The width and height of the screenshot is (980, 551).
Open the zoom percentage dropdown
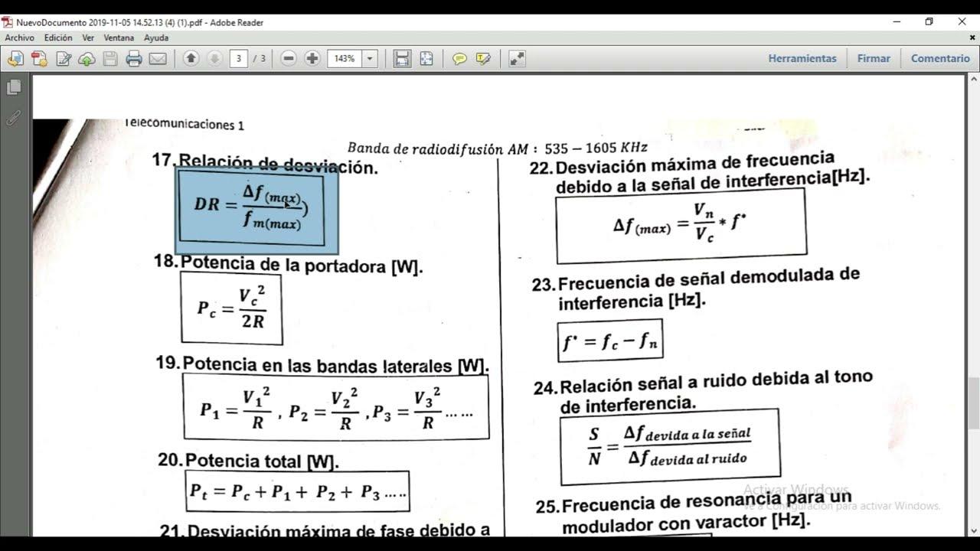coord(370,58)
